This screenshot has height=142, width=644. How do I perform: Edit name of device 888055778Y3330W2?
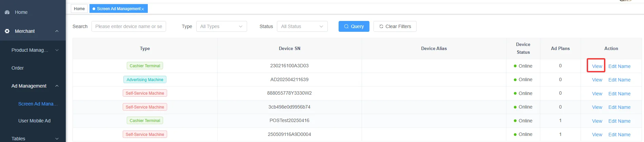click(x=619, y=94)
